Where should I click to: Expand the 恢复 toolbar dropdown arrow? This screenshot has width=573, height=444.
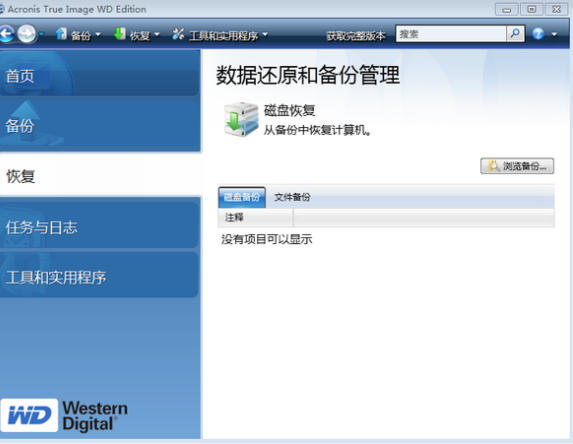157,35
